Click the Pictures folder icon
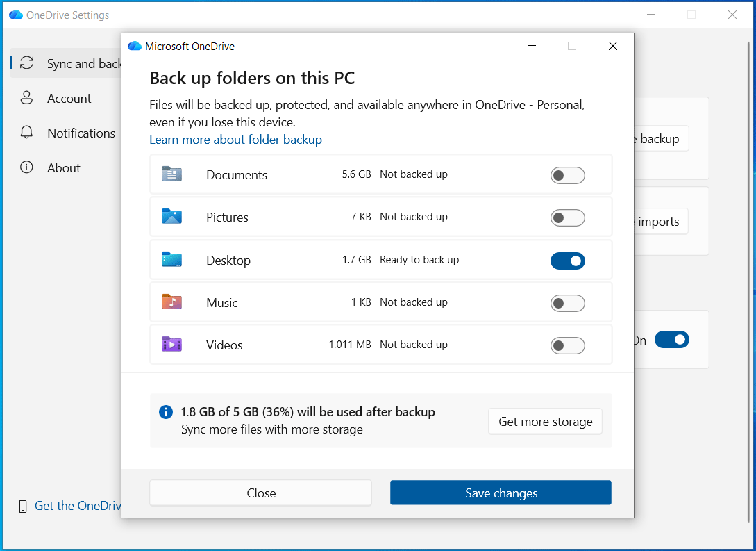The width and height of the screenshot is (756, 551). tap(171, 217)
